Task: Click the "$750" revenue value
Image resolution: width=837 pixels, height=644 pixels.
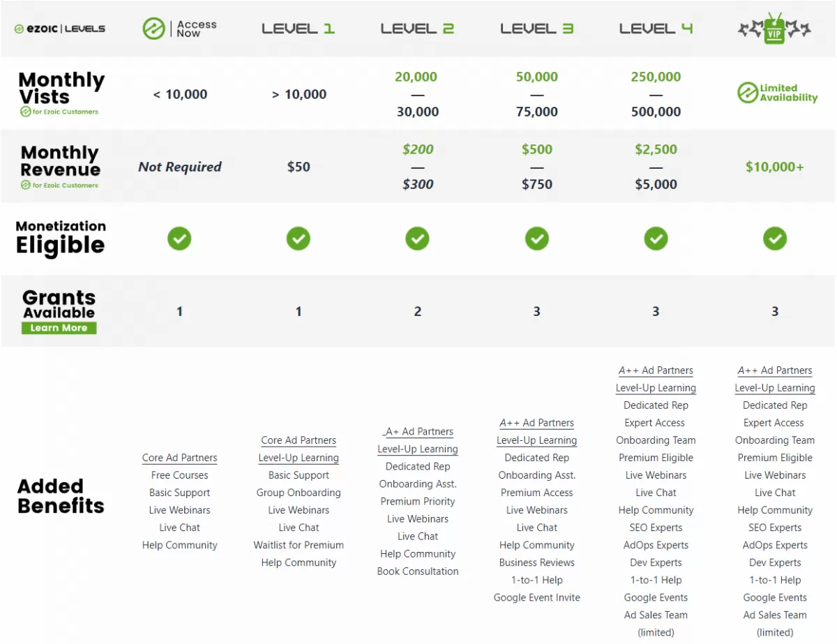Action: coord(537,184)
